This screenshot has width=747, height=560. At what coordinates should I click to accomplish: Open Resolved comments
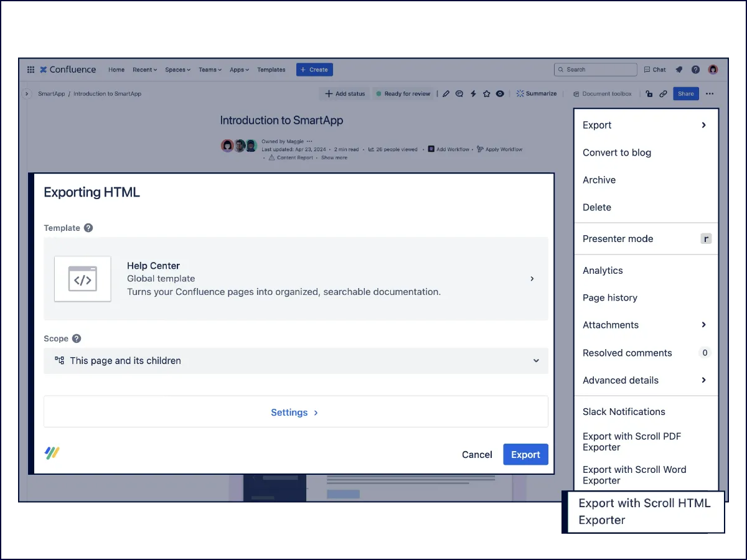pos(646,353)
